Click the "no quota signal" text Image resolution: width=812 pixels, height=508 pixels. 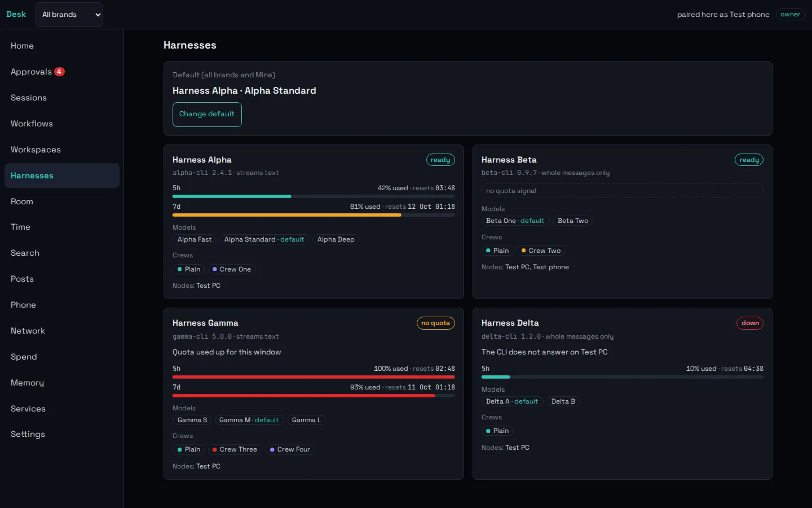pos(511,191)
